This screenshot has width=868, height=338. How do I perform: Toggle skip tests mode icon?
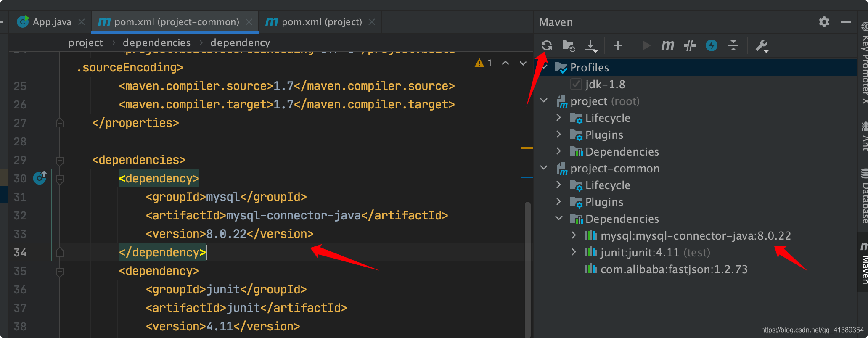click(689, 45)
